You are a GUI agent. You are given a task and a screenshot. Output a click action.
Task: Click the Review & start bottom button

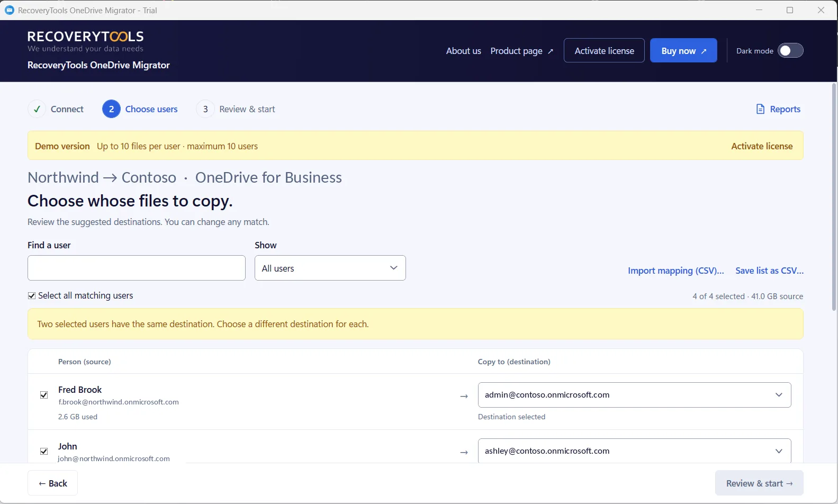coord(759,483)
